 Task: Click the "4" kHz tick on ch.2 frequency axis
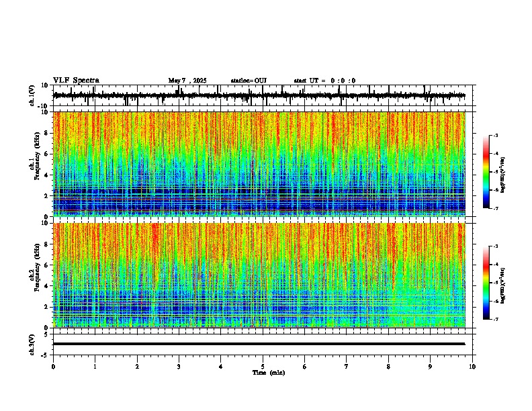47,286
